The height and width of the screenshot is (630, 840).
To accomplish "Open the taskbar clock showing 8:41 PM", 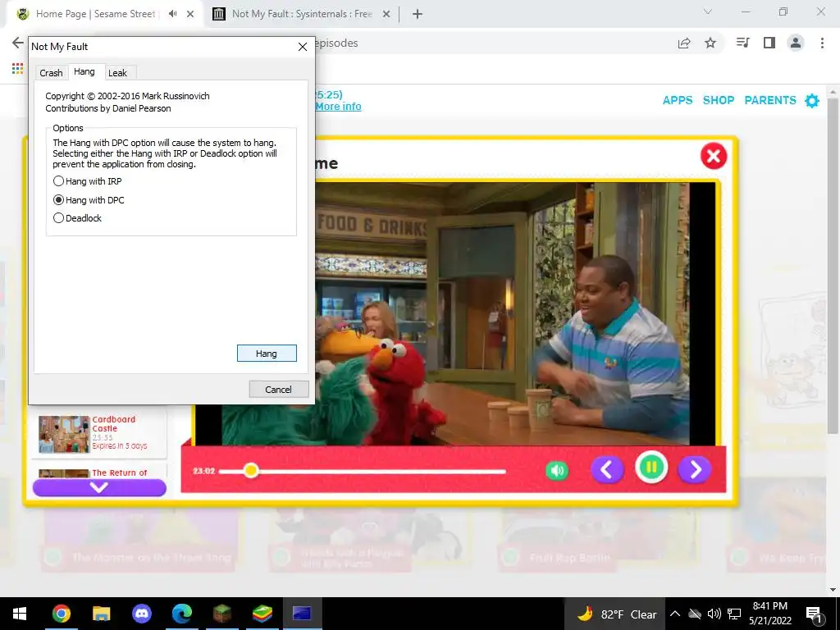I will (769, 614).
